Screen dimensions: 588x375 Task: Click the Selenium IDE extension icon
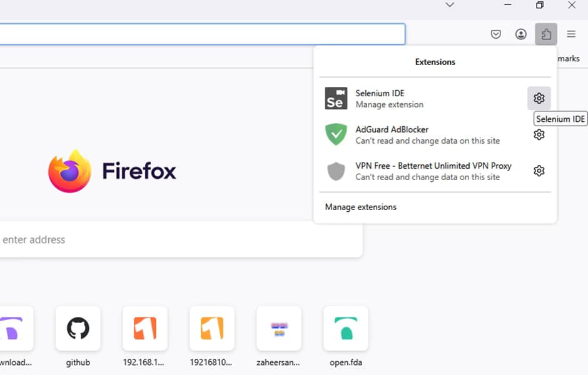336,98
